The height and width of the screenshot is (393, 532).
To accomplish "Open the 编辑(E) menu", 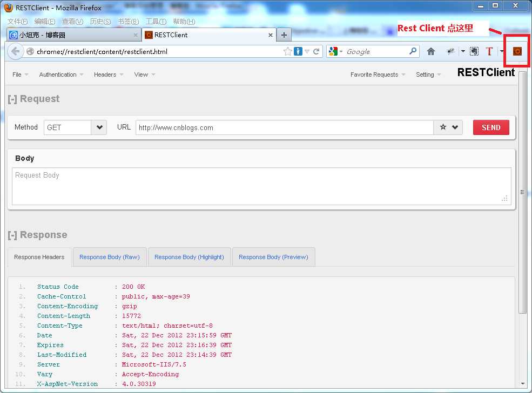I will pyautogui.click(x=45, y=22).
